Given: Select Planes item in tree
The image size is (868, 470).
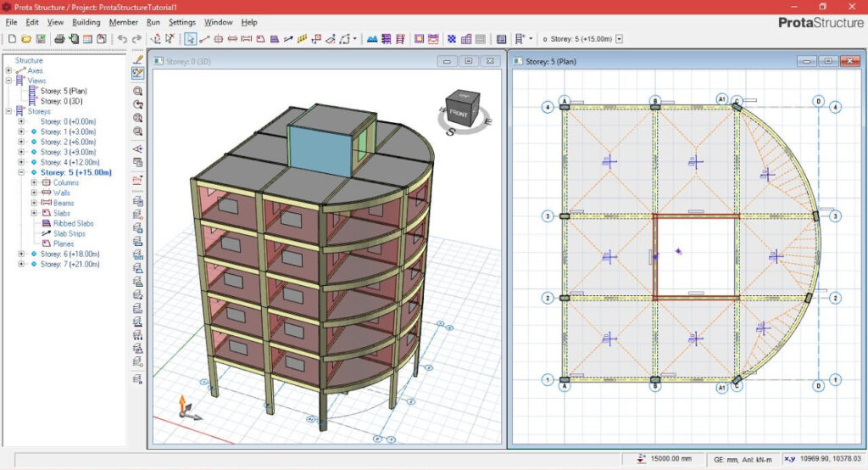Looking at the screenshot, I should point(64,243).
